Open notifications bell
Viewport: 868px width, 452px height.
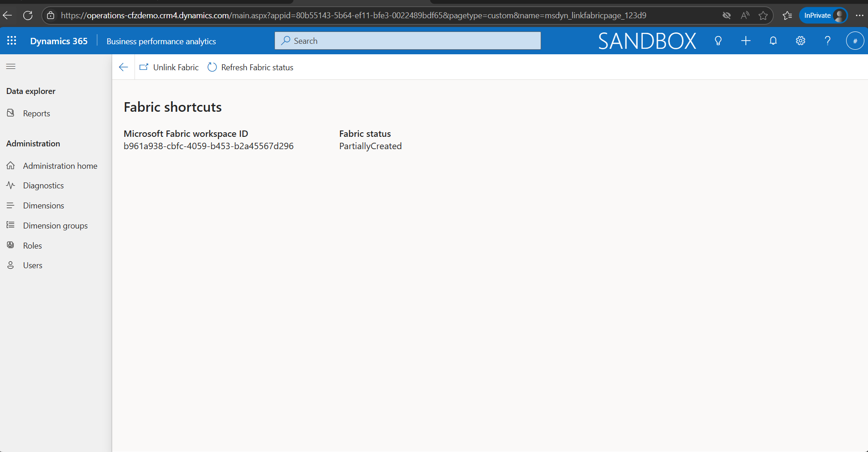(773, 41)
